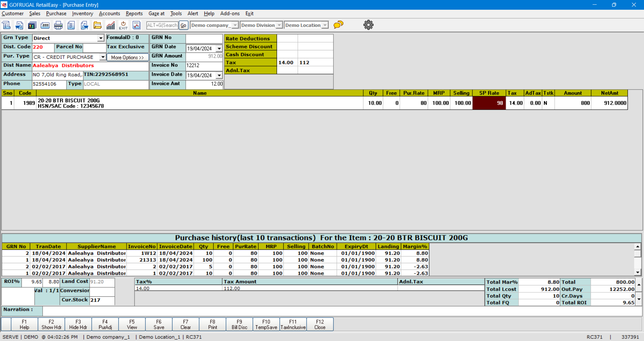This screenshot has width=644, height=341.
Task: Click the customer contacts toolbar icon
Action: [32, 25]
